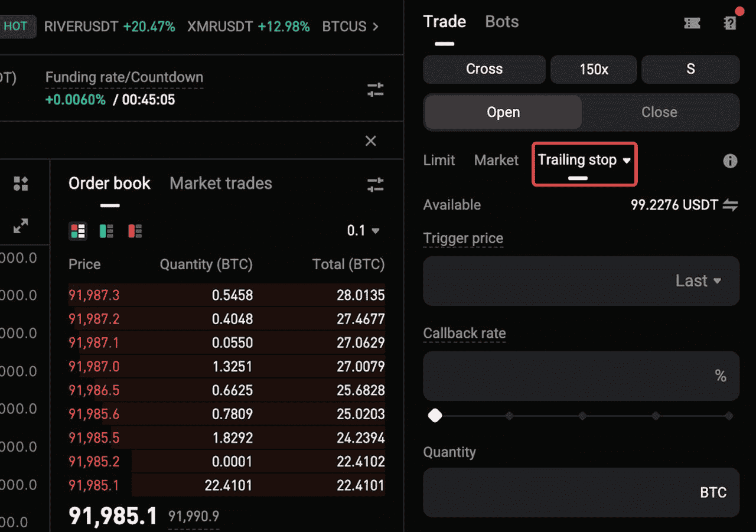Image resolution: width=756 pixels, height=532 pixels.
Task: Select the Limit order type
Action: point(438,160)
